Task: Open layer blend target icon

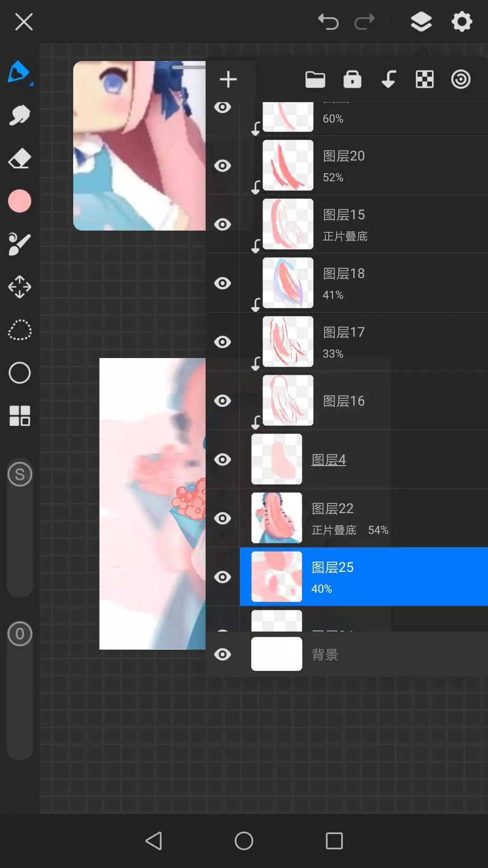Action: [x=461, y=80]
